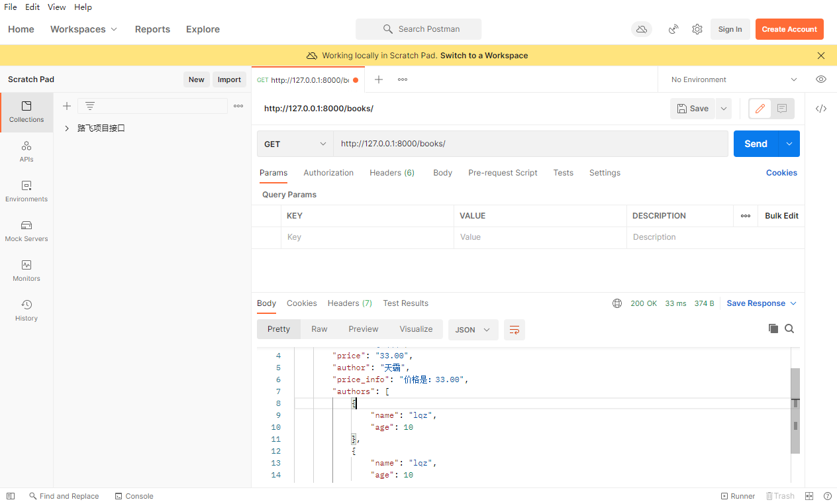Click the code snippet icon on right sidebar

point(821,109)
